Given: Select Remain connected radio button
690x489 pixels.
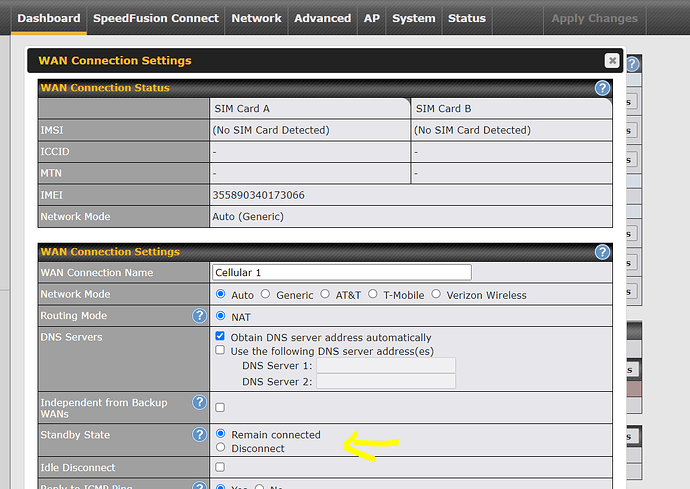Looking at the screenshot, I should (221, 435).
